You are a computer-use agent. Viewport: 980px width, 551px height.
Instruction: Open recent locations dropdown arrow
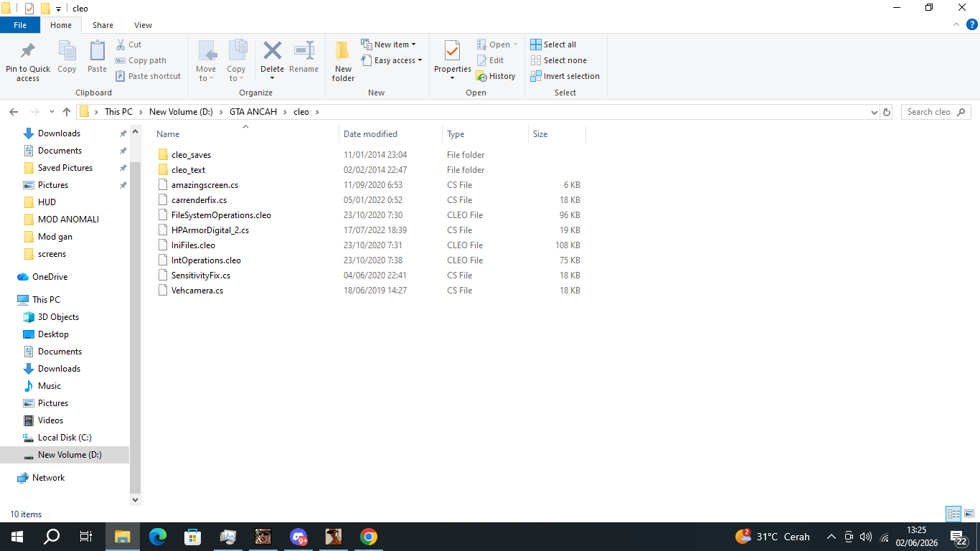click(52, 112)
